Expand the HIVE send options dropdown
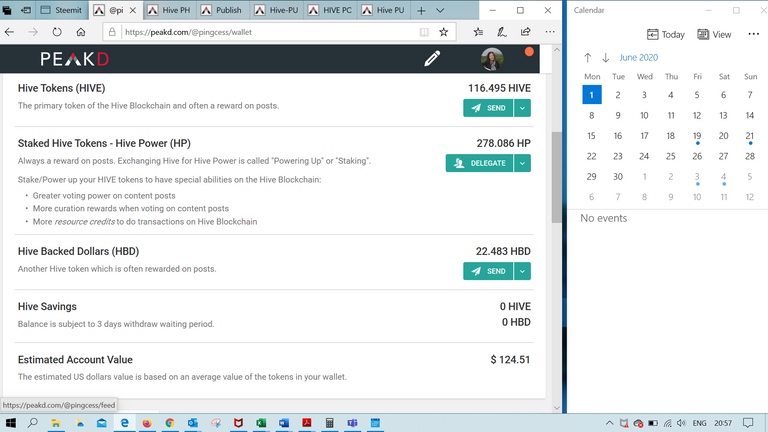 (522, 108)
